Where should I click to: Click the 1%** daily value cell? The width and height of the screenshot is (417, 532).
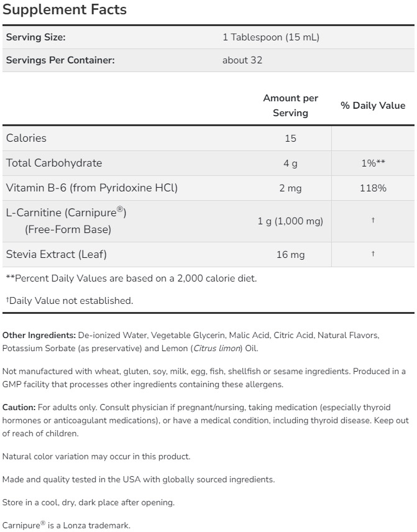click(x=373, y=163)
